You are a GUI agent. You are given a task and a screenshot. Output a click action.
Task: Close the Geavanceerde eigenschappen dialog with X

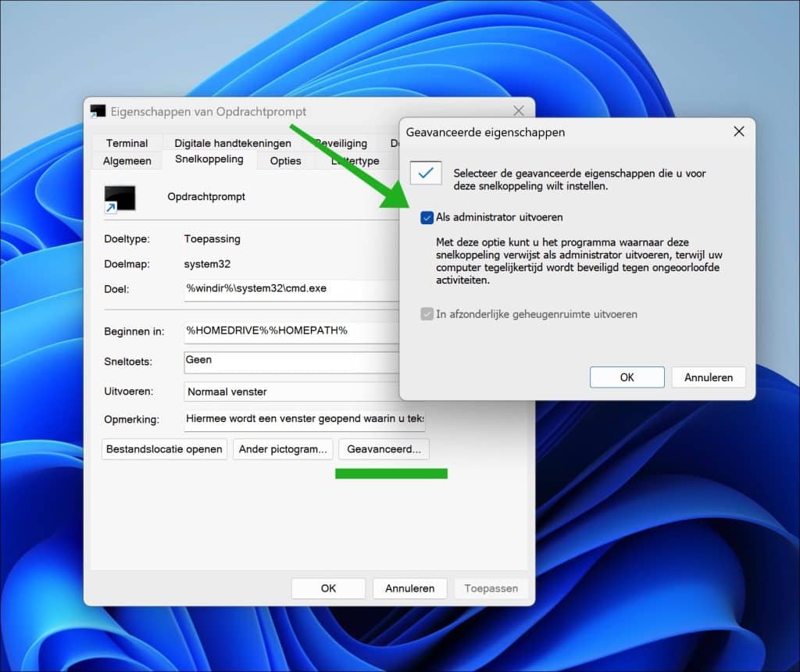click(738, 132)
